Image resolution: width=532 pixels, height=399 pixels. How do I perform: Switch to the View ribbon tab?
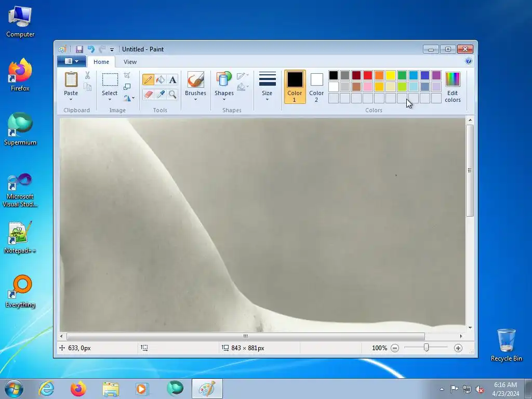tap(130, 62)
